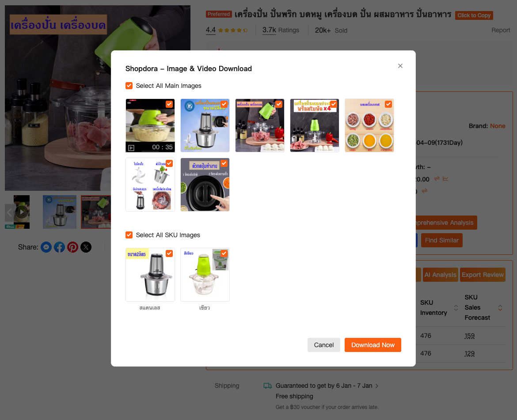Image resolution: width=517 pixels, height=420 pixels.
Task: Deselect the 00:35 video thumbnail checkbox
Action: [169, 104]
